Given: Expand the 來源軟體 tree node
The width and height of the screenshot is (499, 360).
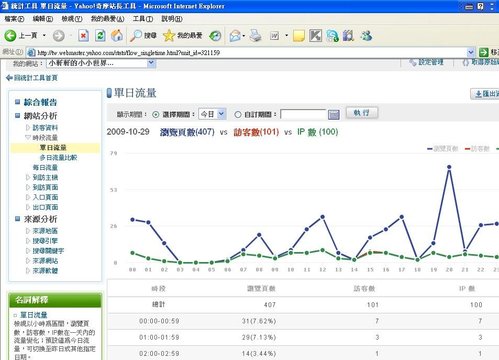Looking at the screenshot, I should (x=28, y=271).
